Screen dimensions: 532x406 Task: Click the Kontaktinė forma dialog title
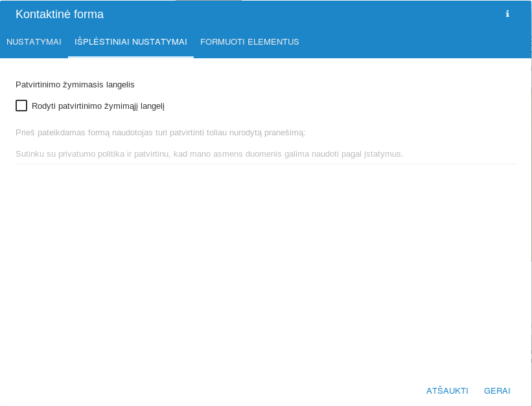(x=60, y=14)
